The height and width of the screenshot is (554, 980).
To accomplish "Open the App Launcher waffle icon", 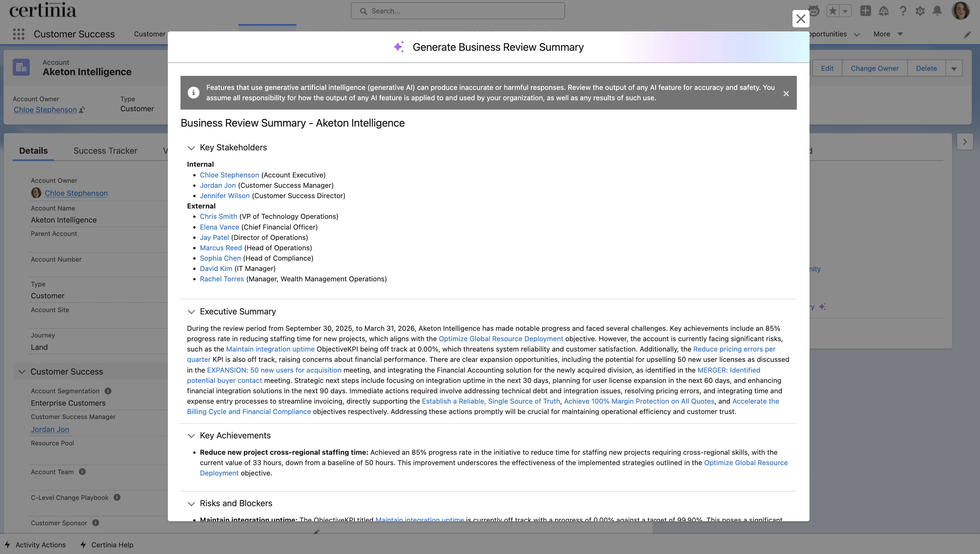I will pyautogui.click(x=18, y=34).
